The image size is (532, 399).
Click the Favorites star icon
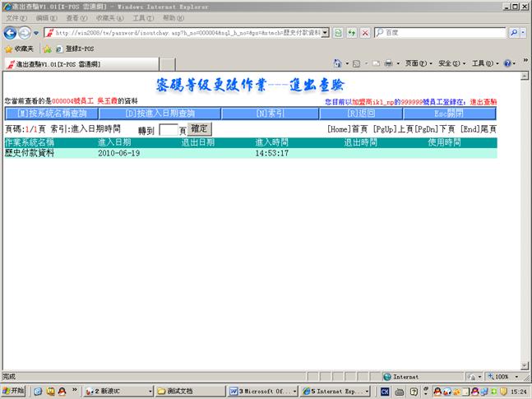pyautogui.click(x=9, y=49)
